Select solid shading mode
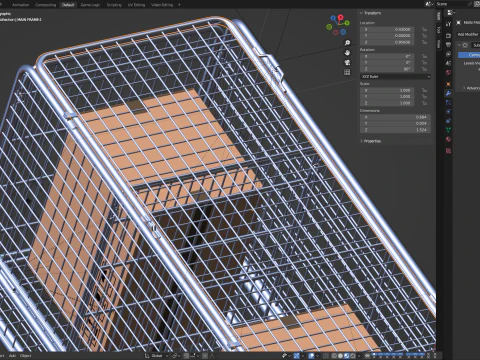This screenshot has width=480, height=360. (x=340, y=356)
